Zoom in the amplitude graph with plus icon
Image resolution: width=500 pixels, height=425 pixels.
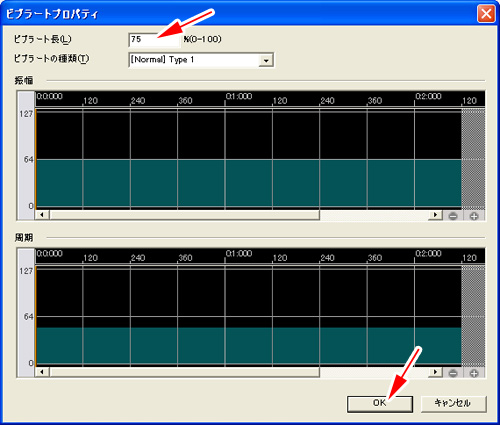click(474, 216)
